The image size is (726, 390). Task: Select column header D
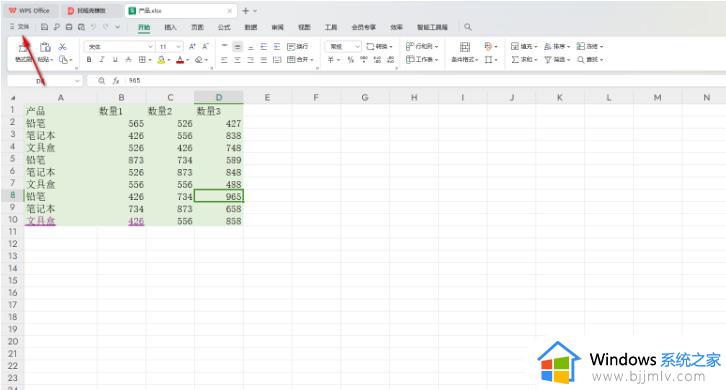point(219,97)
